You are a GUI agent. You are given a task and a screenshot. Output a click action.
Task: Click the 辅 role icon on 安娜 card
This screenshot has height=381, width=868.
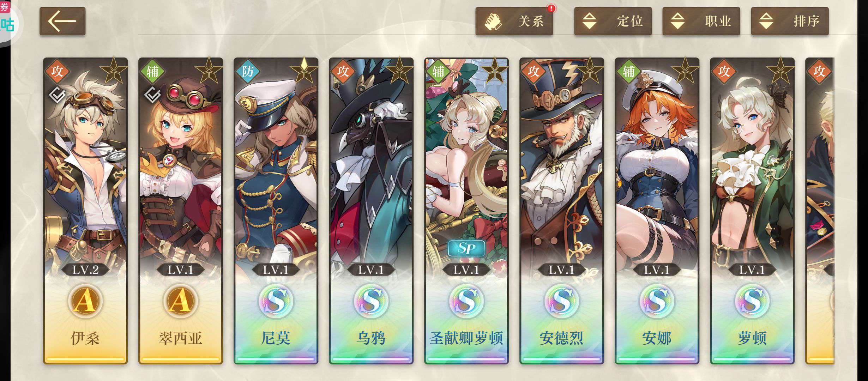click(628, 71)
